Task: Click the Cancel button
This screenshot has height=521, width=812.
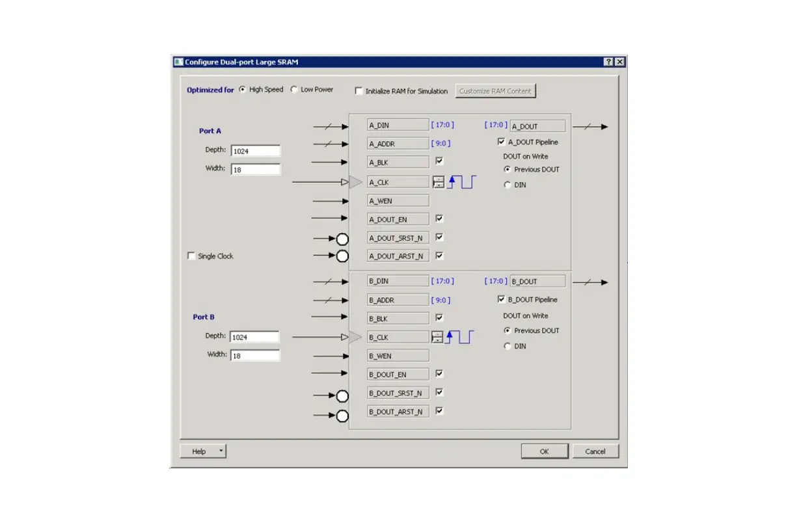Action: pyautogui.click(x=595, y=451)
